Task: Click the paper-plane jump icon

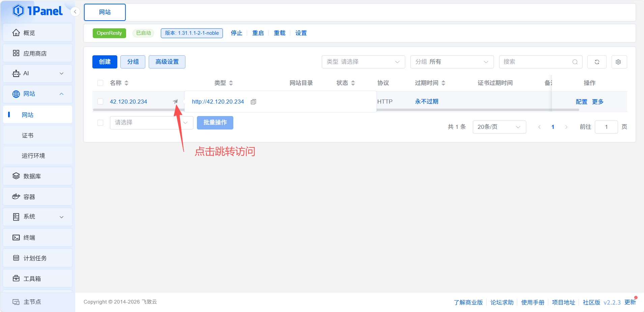Action: (175, 101)
